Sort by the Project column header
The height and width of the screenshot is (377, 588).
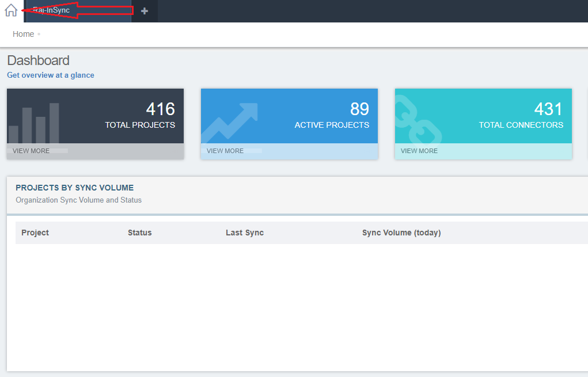[35, 233]
